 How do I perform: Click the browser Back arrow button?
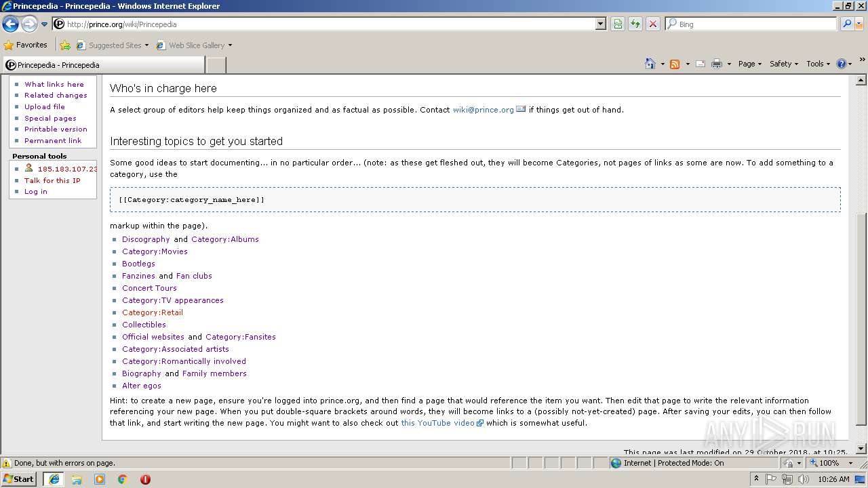(x=10, y=24)
